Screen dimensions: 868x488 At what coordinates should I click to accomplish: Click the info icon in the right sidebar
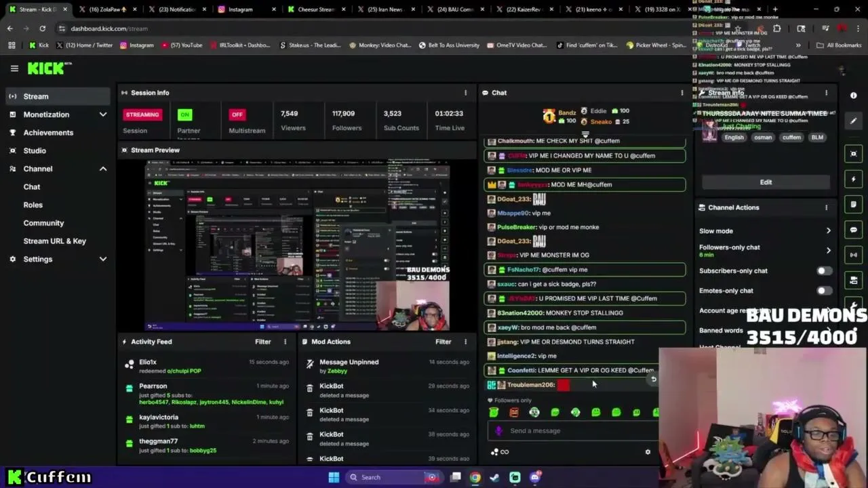point(854,96)
